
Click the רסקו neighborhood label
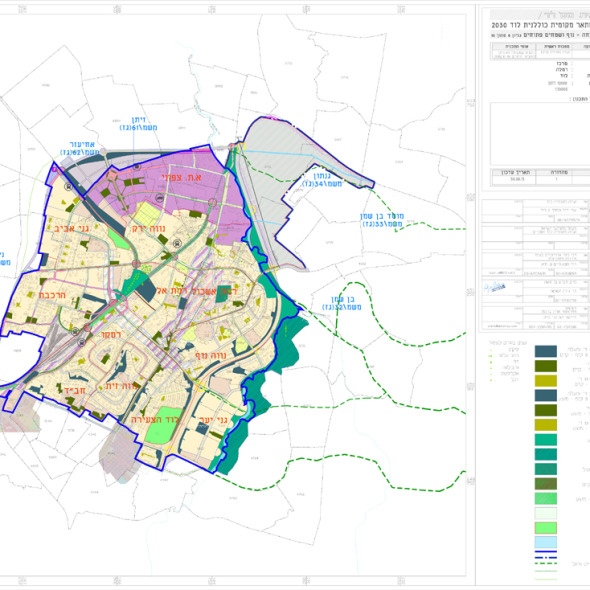click(111, 334)
